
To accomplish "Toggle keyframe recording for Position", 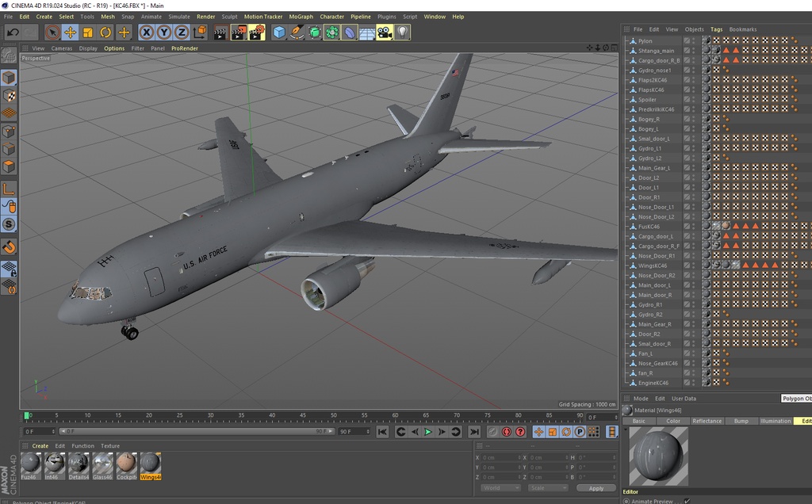I will [x=539, y=432].
